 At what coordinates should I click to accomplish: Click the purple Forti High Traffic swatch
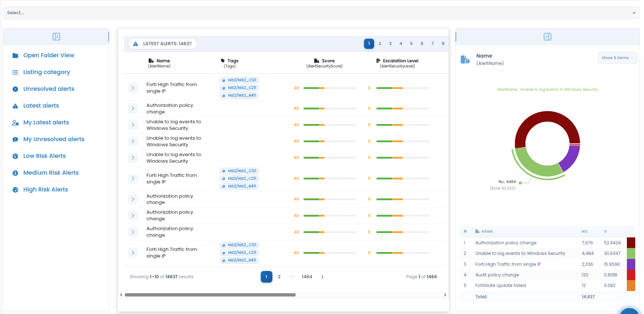(x=631, y=264)
